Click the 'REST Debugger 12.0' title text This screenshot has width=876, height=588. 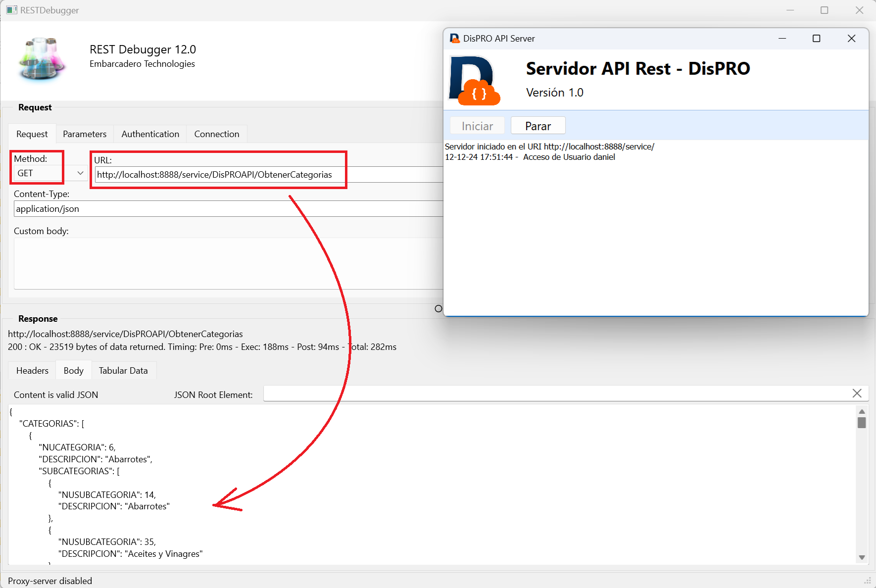pyautogui.click(x=143, y=49)
